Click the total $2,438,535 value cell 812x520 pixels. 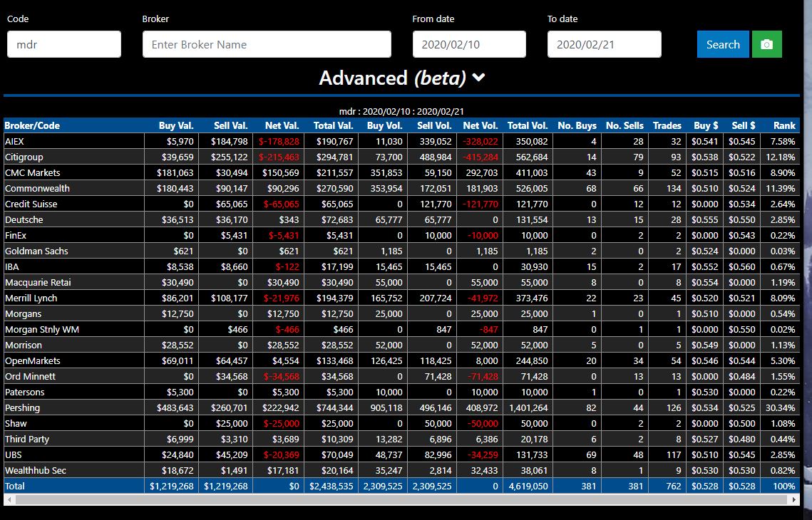click(x=332, y=486)
